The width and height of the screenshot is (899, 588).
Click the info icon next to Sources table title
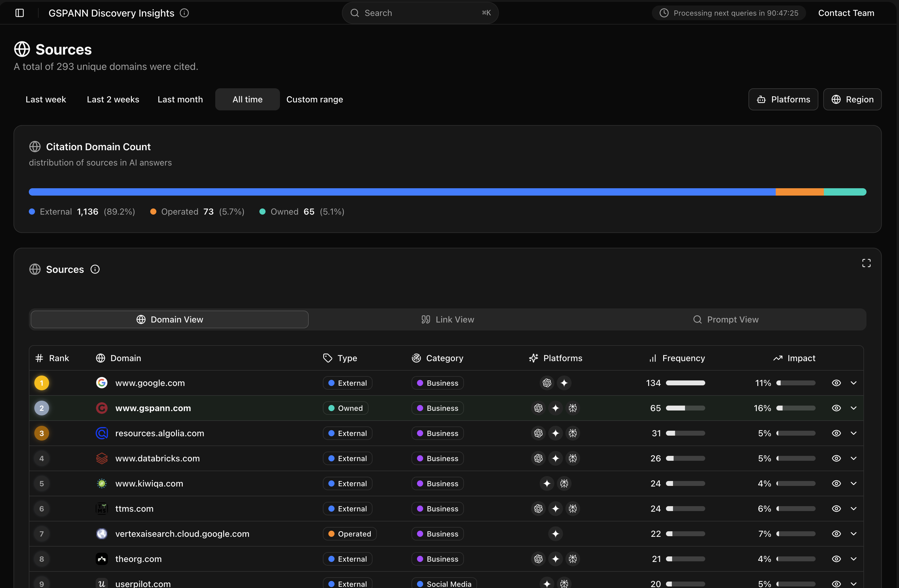95,269
